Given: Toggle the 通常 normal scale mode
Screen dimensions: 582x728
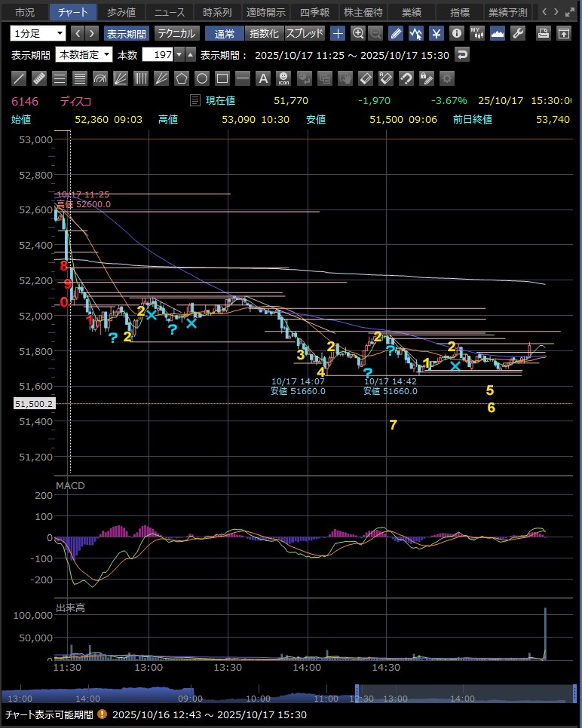Looking at the screenshot, I should point(224,33).
